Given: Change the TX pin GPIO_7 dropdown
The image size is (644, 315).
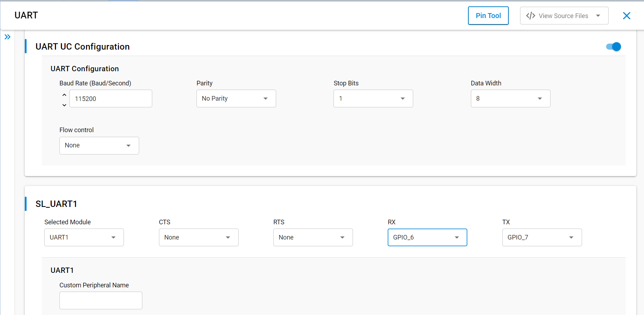Looking at the screenshot, I should click(542, 237).
